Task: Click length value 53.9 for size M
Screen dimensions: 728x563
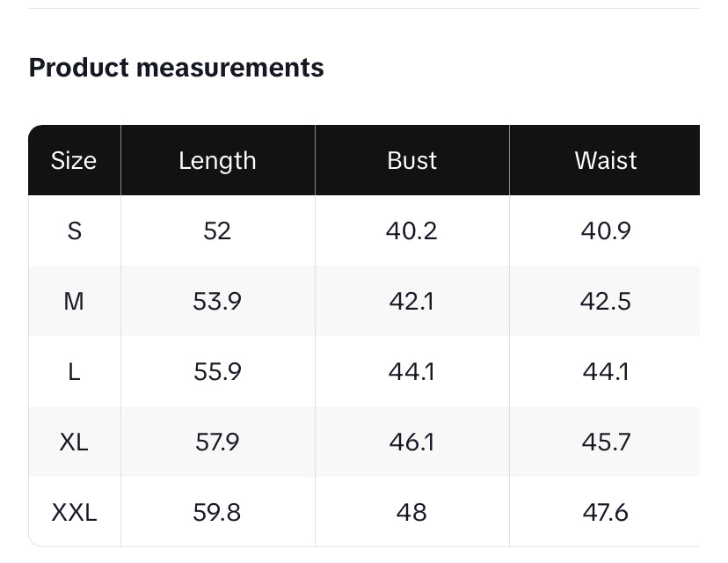Action: [217, 301]
